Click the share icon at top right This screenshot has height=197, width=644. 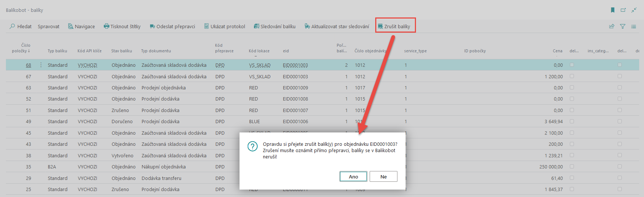click(612, 26)
